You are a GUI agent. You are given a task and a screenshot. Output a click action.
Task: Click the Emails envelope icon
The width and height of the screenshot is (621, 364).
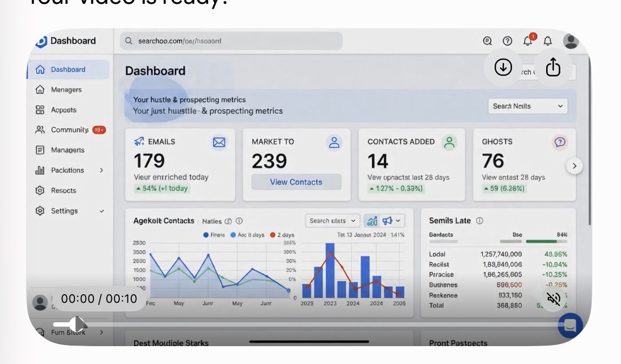coord(219,142)
